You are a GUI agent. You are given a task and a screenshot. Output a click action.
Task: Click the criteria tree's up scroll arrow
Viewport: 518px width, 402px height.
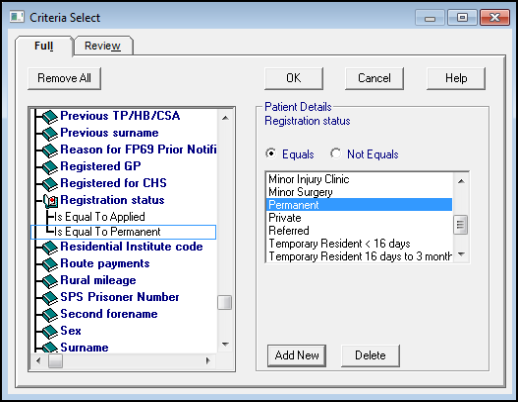(x=225, y=118)
